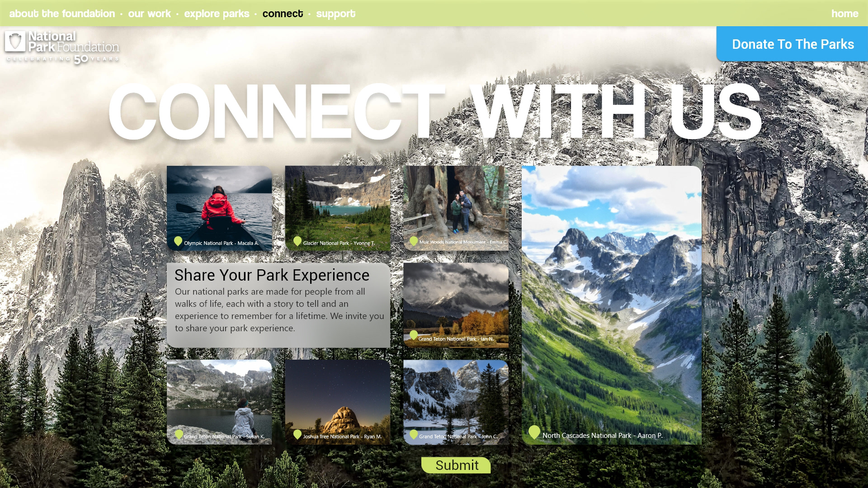Open the about the foundation menu
868x488 pixels.
[x=62, y=14]
